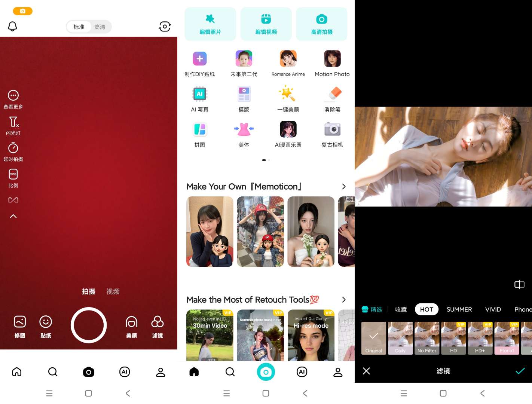532x404 pixels.
Task: Tap the before/after compare toggle in filter view
Action: (519, 285)
